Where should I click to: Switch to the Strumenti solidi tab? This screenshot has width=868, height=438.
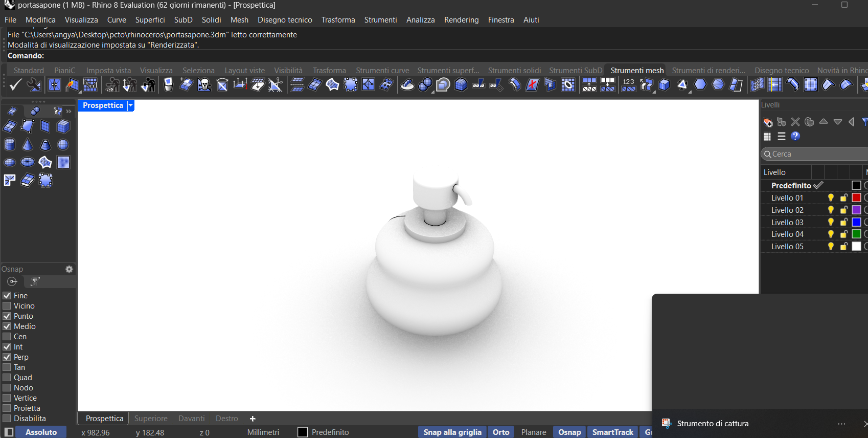coord(514,71)
